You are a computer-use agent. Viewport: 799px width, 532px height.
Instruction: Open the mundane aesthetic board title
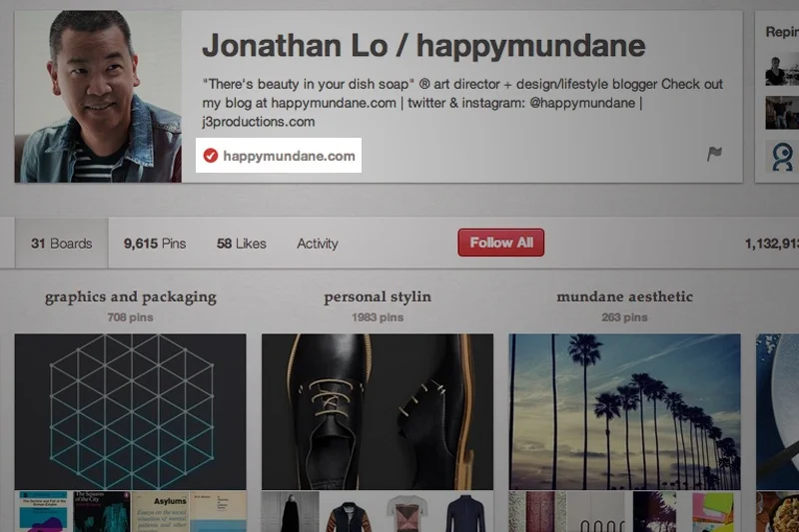(625, 296)
